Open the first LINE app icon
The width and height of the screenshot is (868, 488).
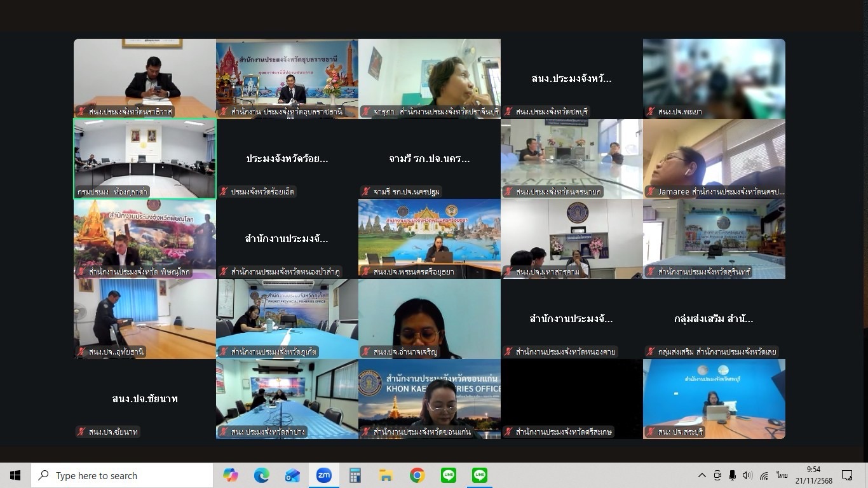[448, 475]
